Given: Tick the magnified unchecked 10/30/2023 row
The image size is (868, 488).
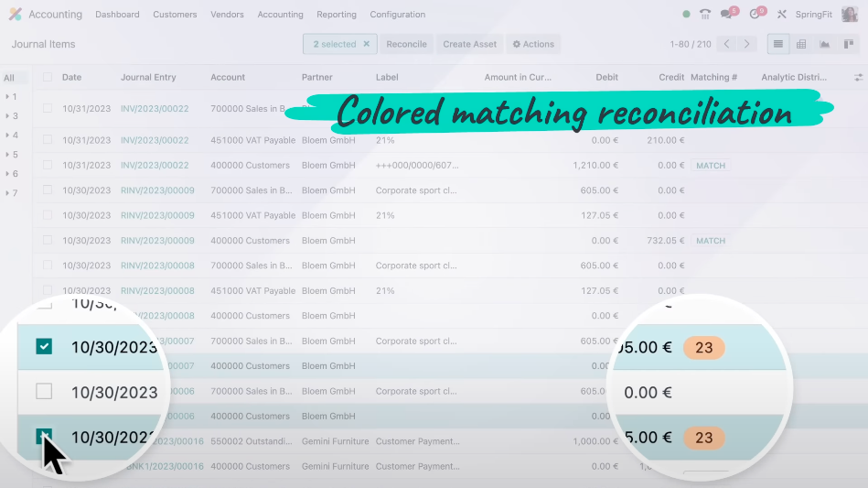Looking at the screenshot, I should 44,392.
